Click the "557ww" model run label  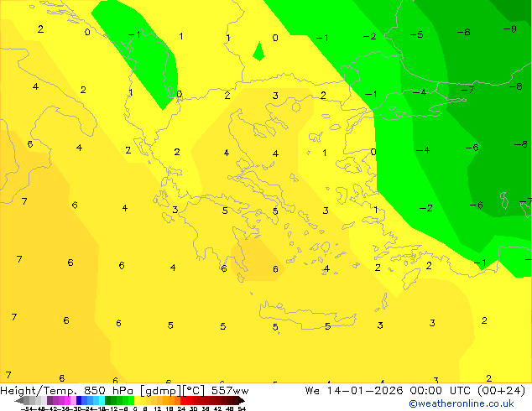click(230, 391)
